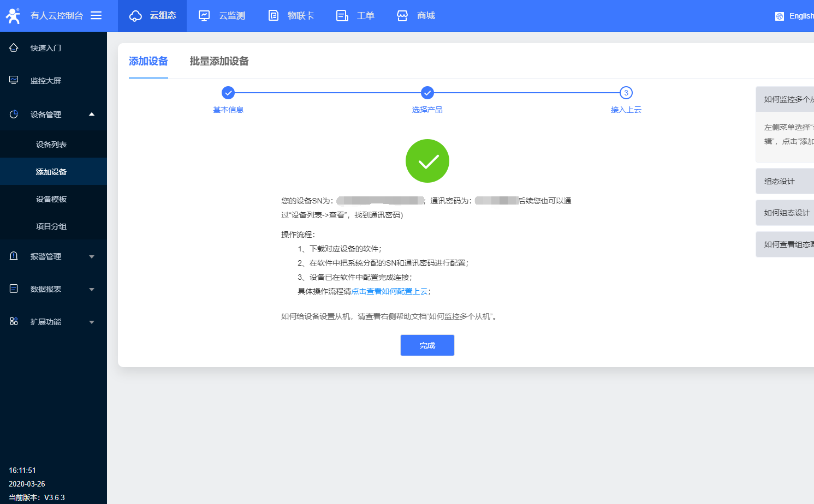814x504 pixels.
Task: Click the 基本信息 step checkmark
Action: (228, 93)
